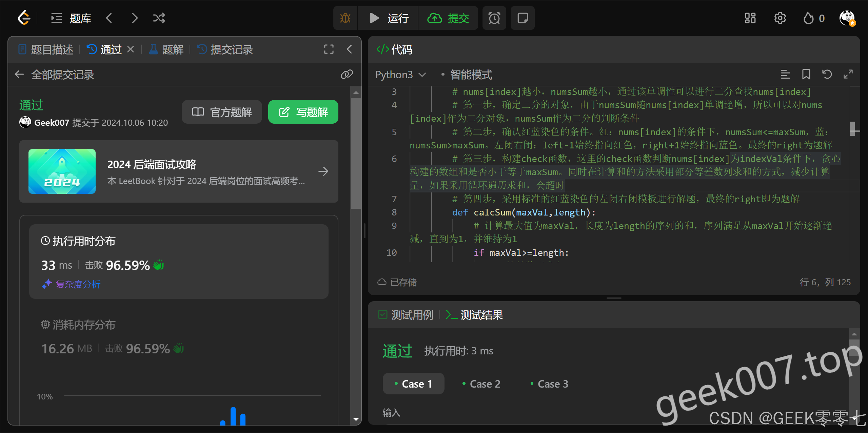The image size is (868, 433).
Task: Switch to the 题目描述 tab
Action: point(46,49)
